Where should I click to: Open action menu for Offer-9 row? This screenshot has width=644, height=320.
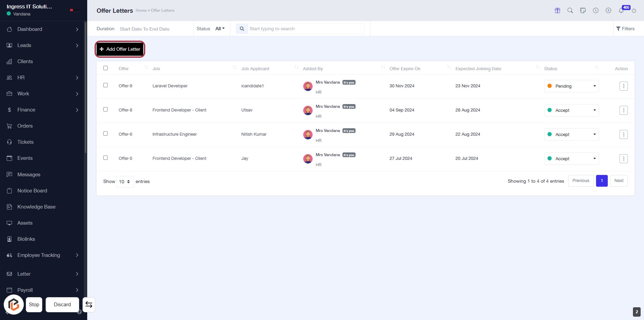(x=624, y=86)
